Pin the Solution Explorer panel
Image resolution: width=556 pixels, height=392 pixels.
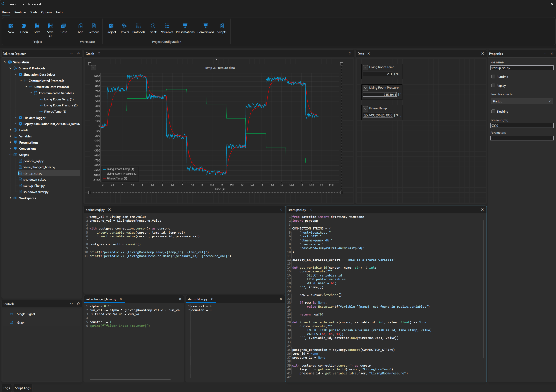(78, 54)
